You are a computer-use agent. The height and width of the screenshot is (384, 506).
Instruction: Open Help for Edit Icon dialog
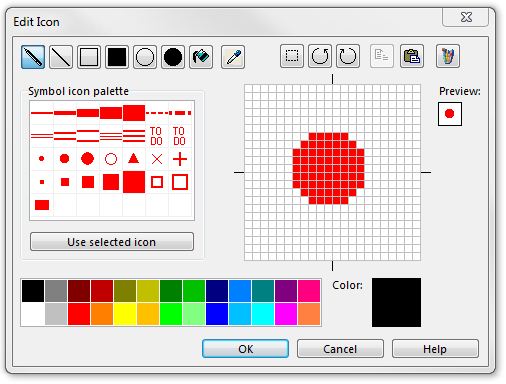[435, 349]
